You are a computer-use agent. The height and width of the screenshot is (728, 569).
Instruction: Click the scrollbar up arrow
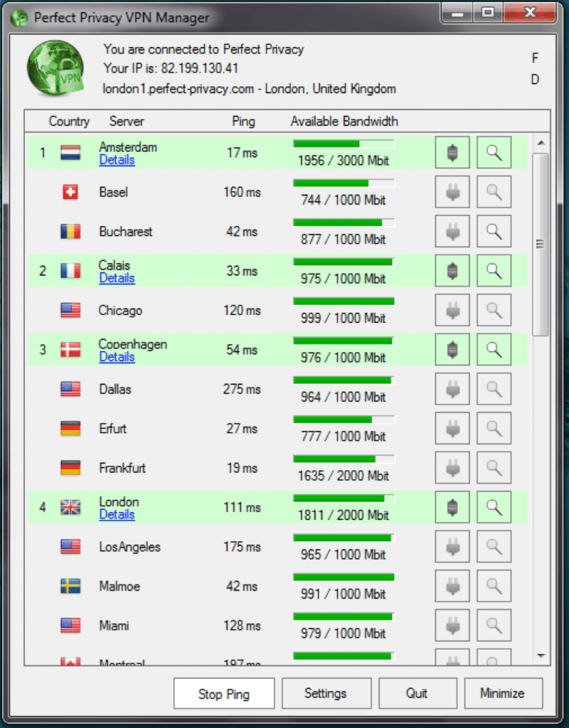pos(541,143)
